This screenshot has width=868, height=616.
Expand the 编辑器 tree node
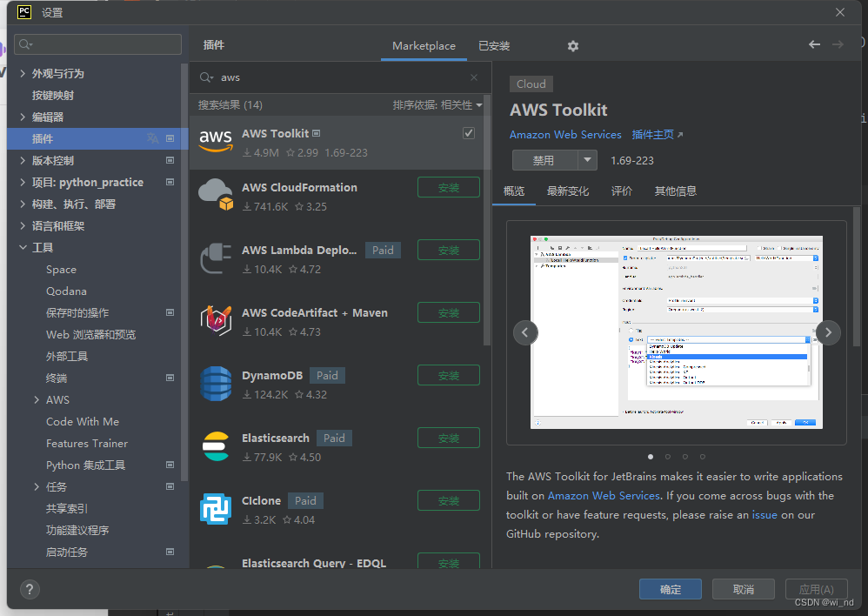(23, 117)
